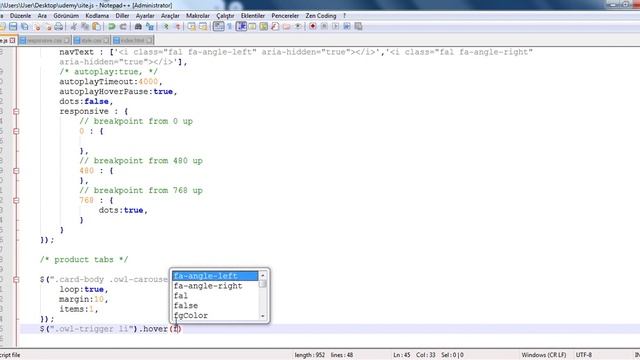Image resolution: width=640 pixels, height=360 pixels.
Task: Click the Cut scissors icon
Action: pyautogui.click(x=74, y=27)
